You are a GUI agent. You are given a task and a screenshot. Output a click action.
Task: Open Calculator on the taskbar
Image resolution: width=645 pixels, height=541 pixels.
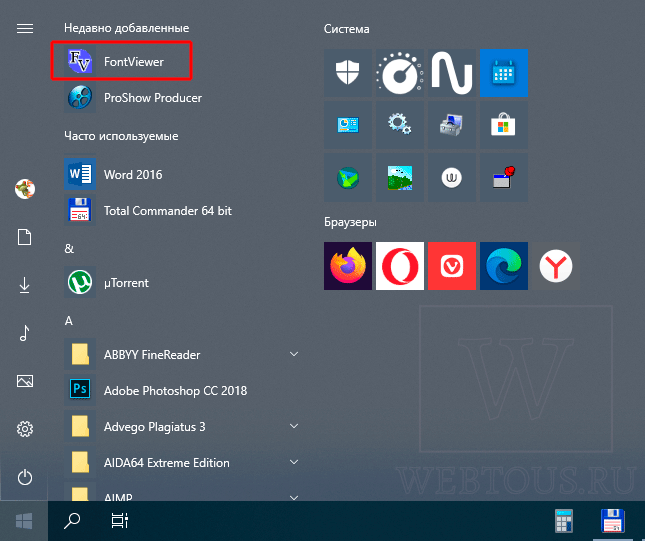(564, 521)
